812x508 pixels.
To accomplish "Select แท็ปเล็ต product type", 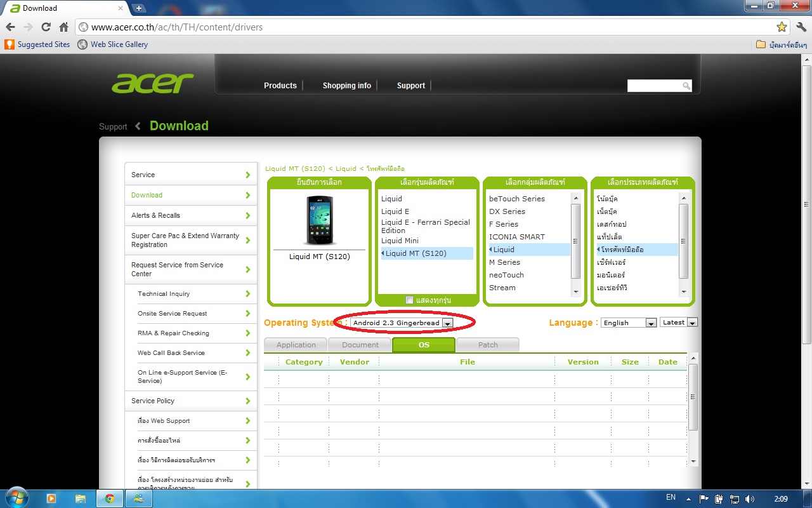I will 609,237.
